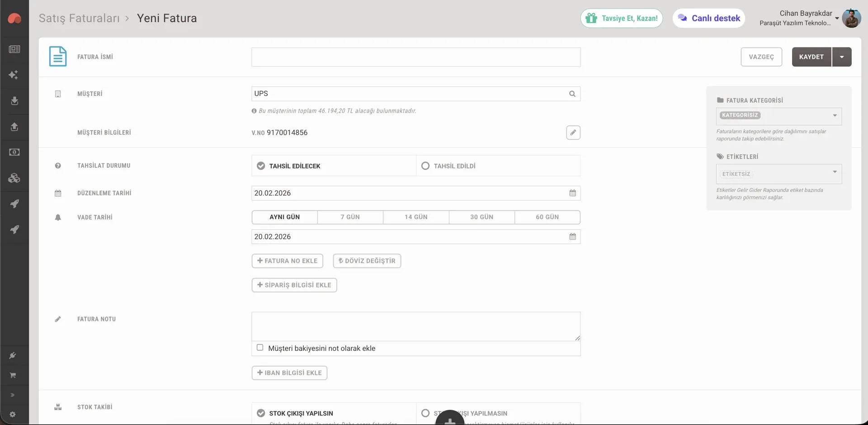Select the Tahsil Edildi option

tap(498, 166)
